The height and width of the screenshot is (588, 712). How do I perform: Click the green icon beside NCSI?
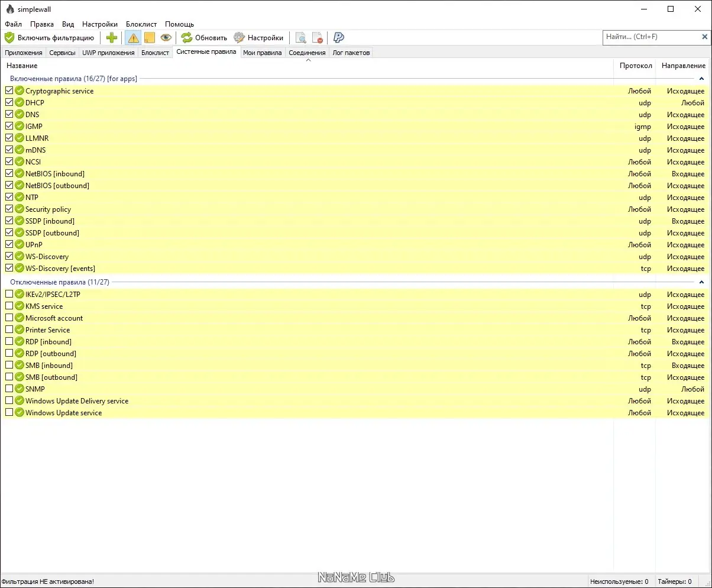coord(20,161)
